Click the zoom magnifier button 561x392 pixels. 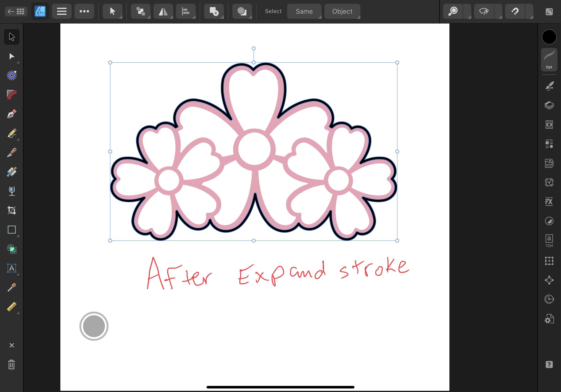[453, 11]
